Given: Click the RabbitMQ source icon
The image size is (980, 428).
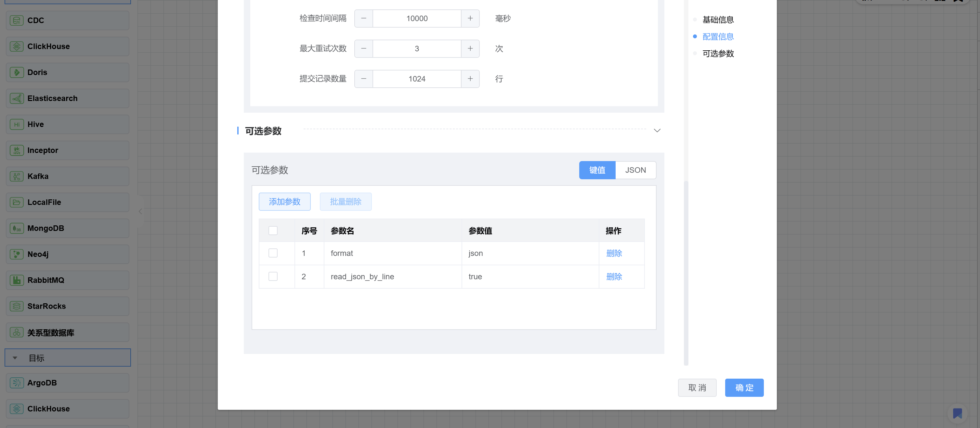Looking at the screenshot, I should 16,281.
